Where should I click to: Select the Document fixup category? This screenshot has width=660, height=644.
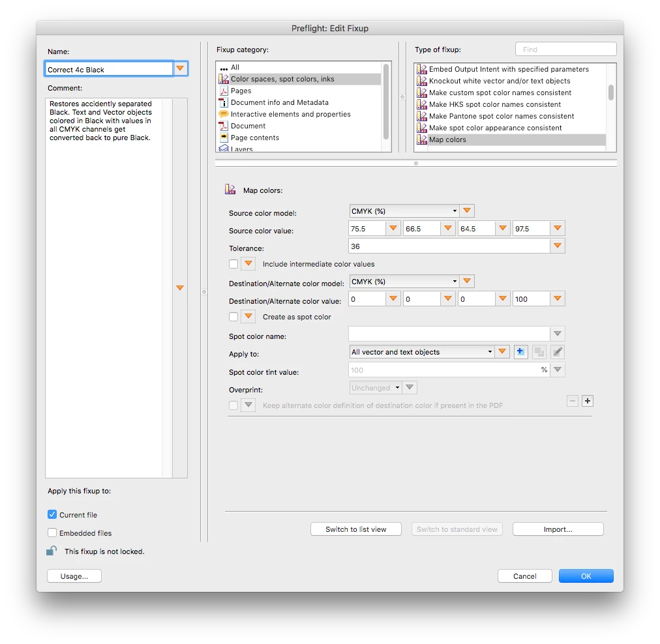(299, 126)
